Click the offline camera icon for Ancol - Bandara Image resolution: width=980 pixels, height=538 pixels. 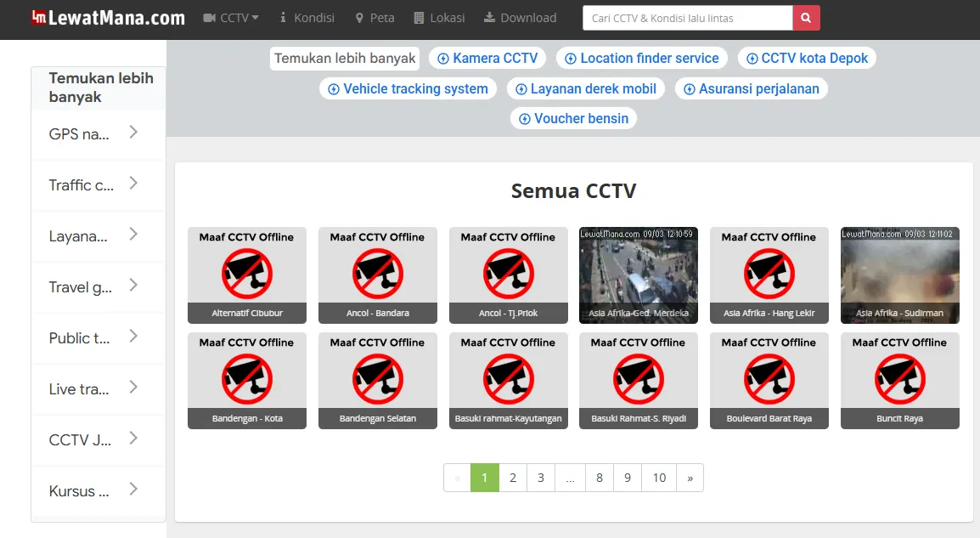(x=378, y=274)
